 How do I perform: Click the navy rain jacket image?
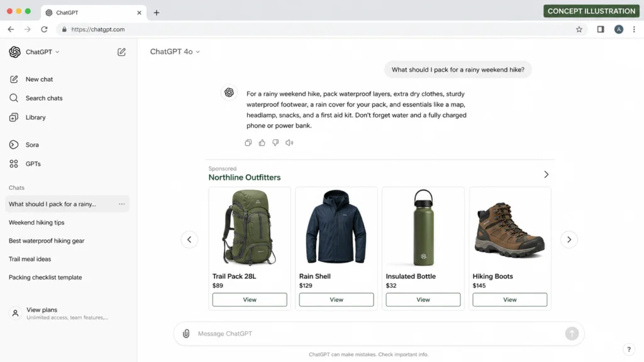tap(336, 227)
